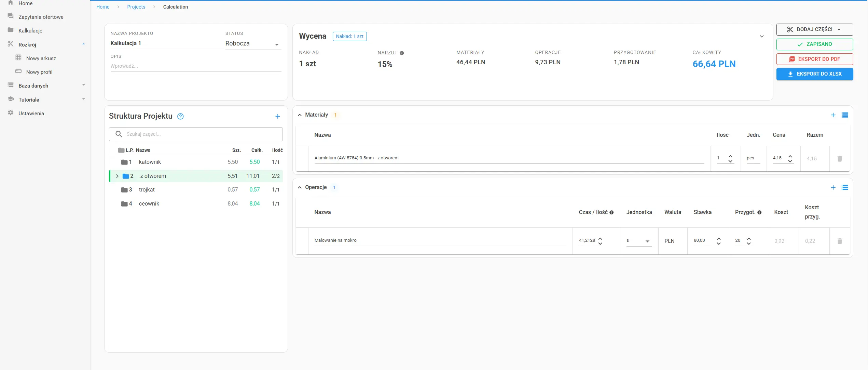
Task: Expand the 'z otworem' tree item
Action: pos(117,176)
